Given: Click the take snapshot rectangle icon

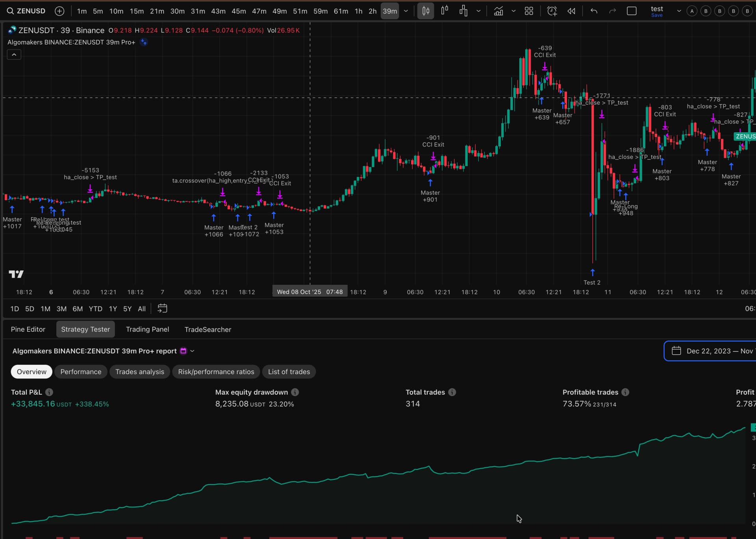Looking at the screenshot, I should 632,11.
